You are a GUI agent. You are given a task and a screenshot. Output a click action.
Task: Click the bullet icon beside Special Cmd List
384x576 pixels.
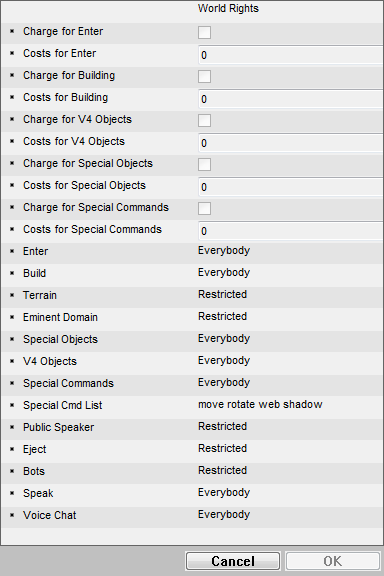point(12,405)
